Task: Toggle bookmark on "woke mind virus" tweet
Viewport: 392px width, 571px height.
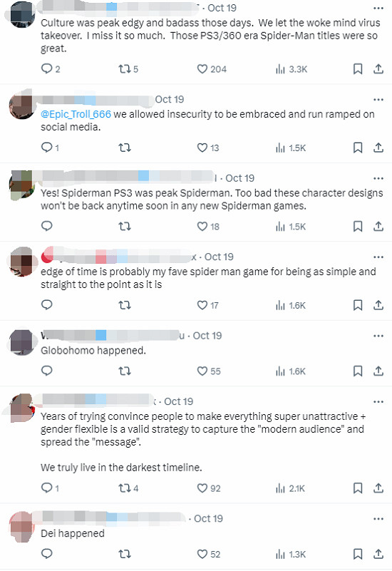Action: click(x=358, y=69)
